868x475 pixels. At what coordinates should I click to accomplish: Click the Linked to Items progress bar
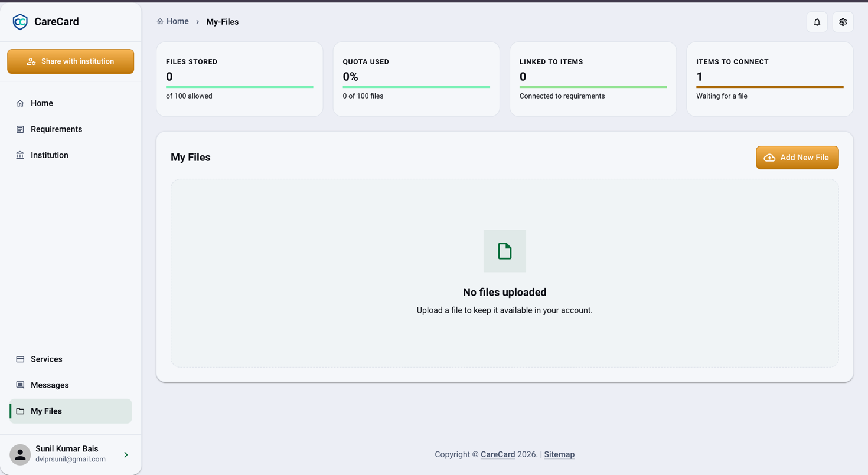[593, 87]
